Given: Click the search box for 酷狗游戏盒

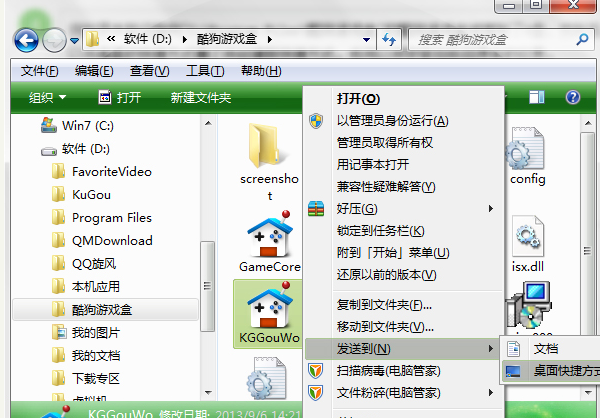Looking at the screenshot, I should pyautogui.click(x=495, y=40).
